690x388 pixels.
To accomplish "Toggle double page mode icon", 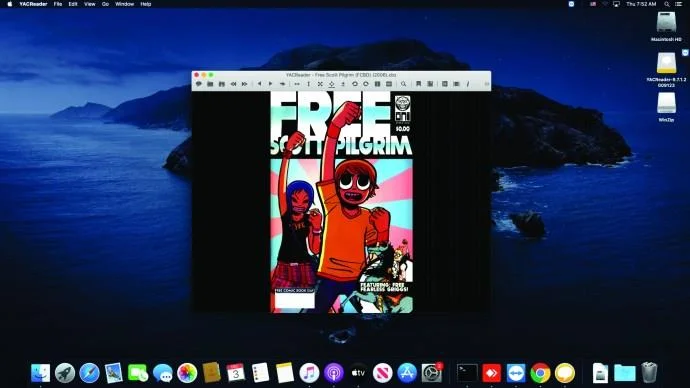I will pos(377,84).
